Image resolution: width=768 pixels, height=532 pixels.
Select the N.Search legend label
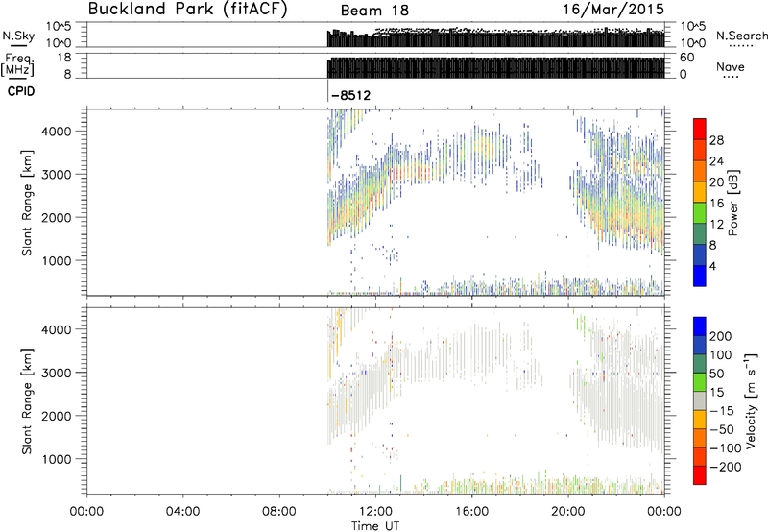[x=742, y=36]
